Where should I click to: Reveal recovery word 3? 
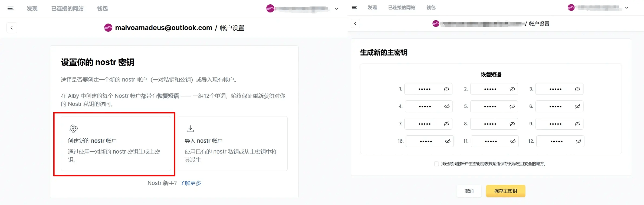[577, 89]
